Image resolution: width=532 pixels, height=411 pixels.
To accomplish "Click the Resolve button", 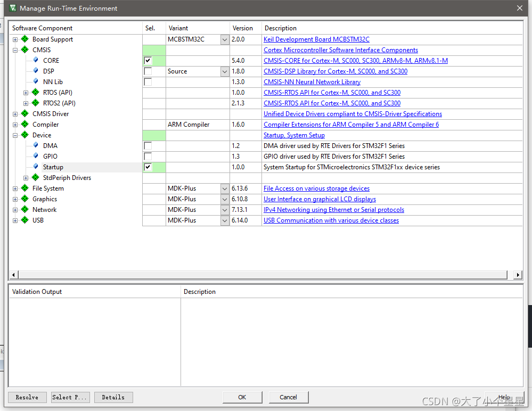I will point(27,397).
